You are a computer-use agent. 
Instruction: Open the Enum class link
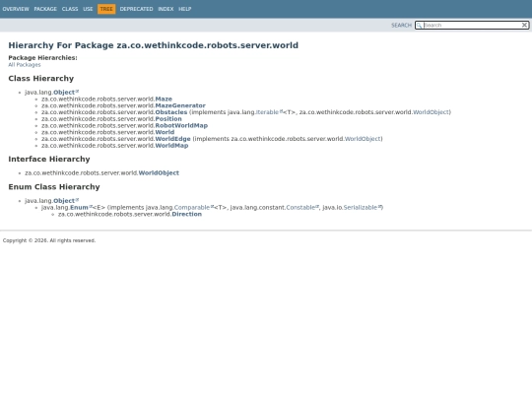click(x=79, y=207)
